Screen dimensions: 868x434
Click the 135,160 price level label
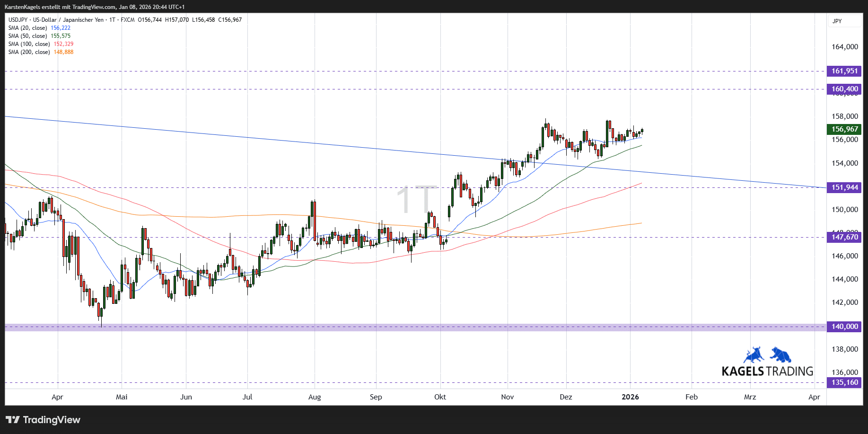(844, 382)
